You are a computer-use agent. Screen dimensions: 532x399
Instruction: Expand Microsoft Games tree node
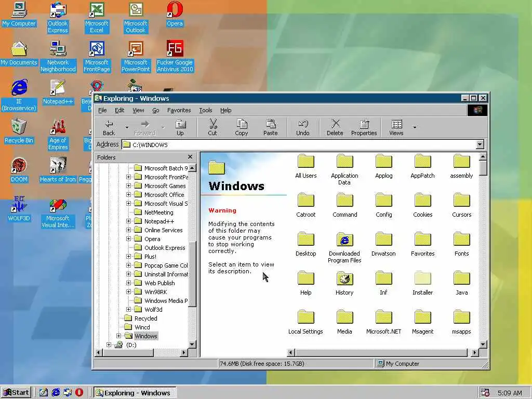129,186
